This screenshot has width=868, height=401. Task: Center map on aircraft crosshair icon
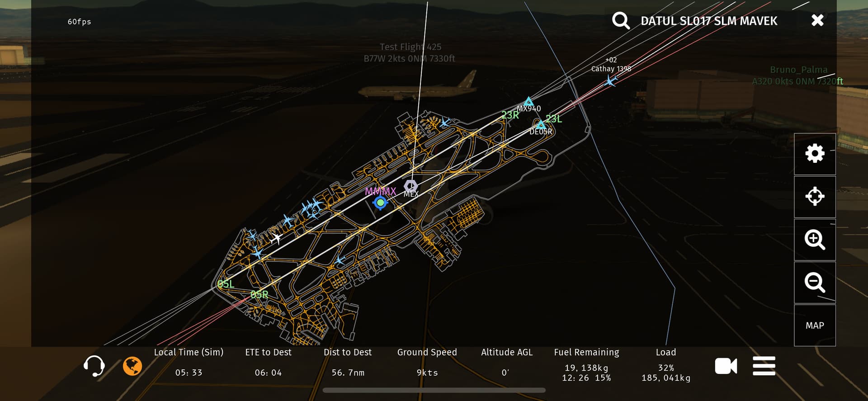pyautogui.click(x=815, y=196)
